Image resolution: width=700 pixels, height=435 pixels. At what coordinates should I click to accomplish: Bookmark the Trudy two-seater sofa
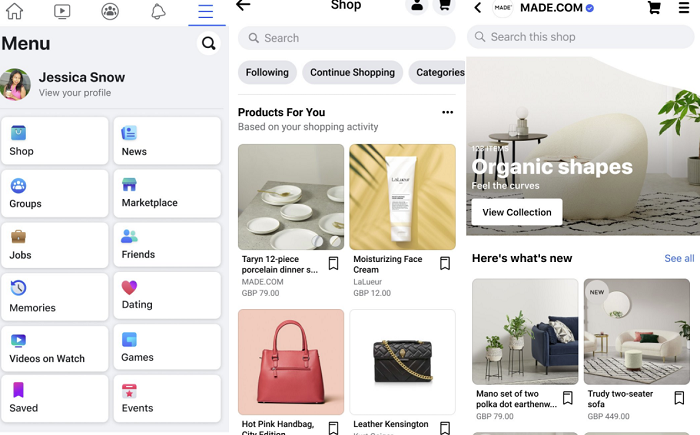[679, 398]
